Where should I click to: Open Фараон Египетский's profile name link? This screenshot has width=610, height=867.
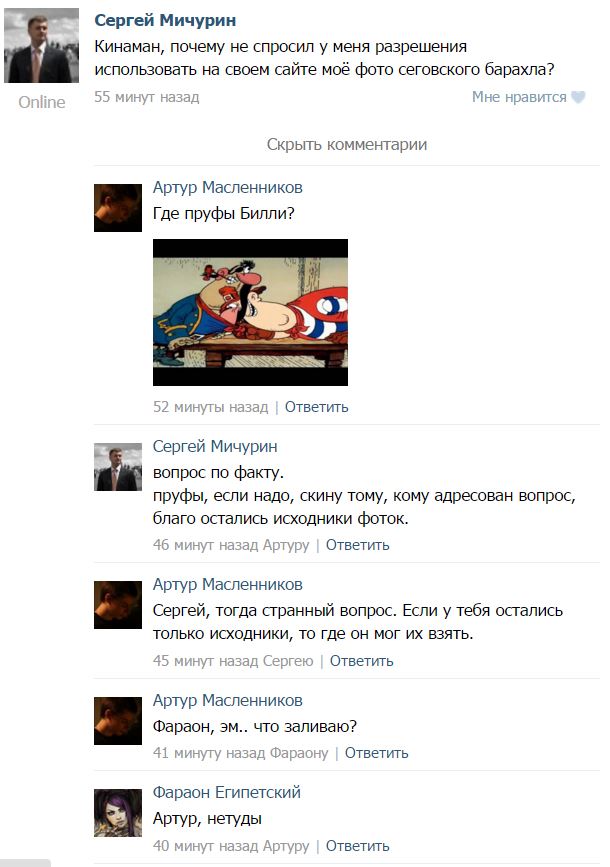click(227, 792)
